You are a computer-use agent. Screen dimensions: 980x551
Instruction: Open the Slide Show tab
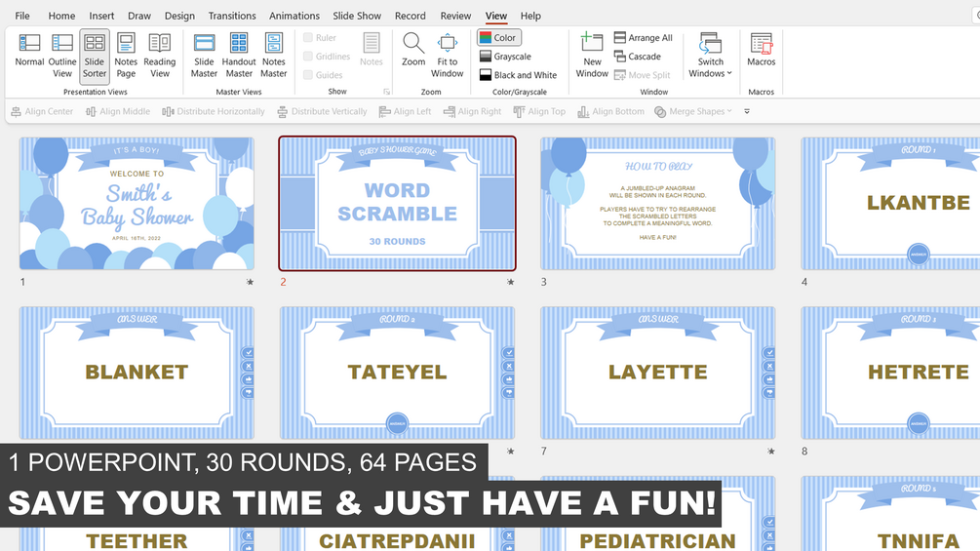[x=357, y=16]
